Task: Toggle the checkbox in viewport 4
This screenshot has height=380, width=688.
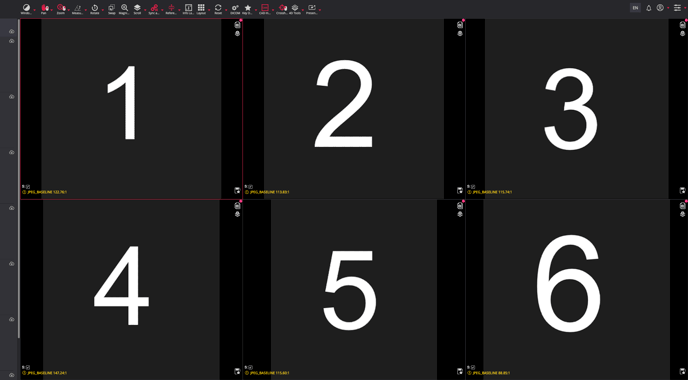Action: point(28,367)
